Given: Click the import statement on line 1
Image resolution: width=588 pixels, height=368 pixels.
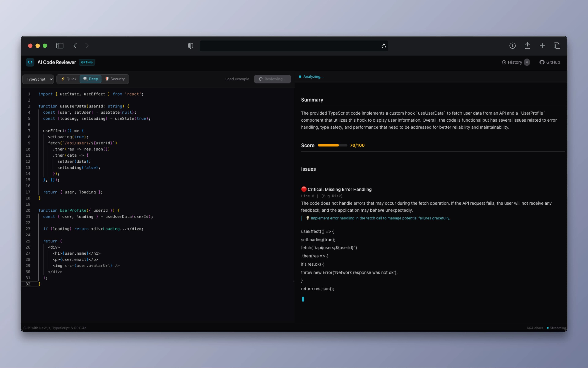Looking at the screenshot, I should point(91,94).
